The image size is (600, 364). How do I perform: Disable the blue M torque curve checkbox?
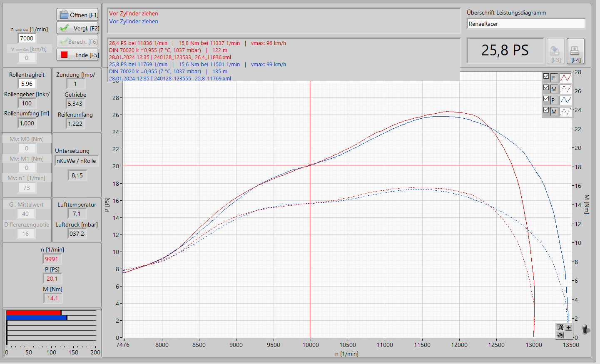point(546,110)
